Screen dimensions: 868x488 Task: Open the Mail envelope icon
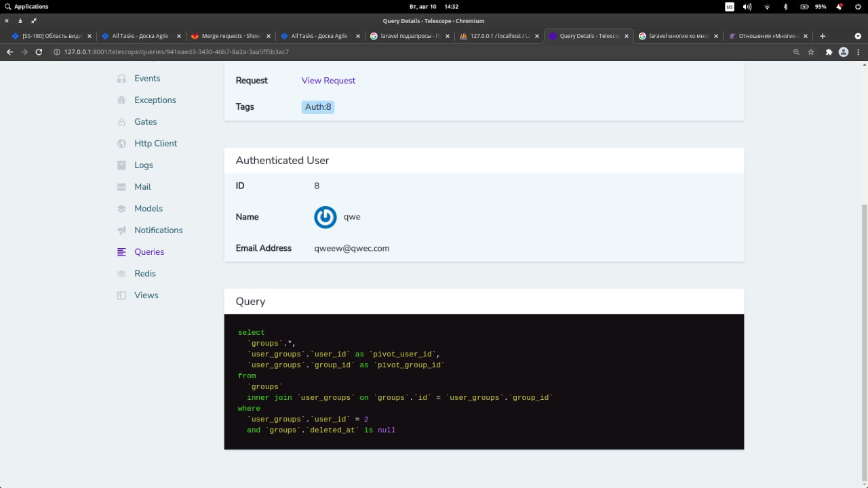121,187
